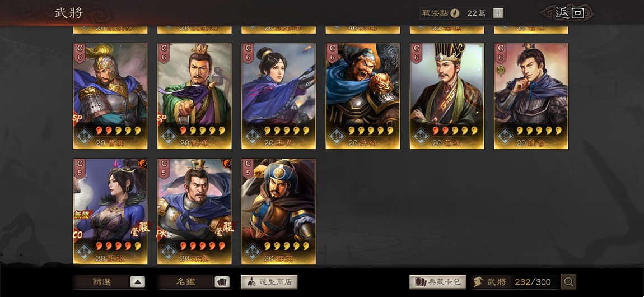Open the magnifier search icon
Viewport: 644px width, 297px height.
click(x=568, y=282)
